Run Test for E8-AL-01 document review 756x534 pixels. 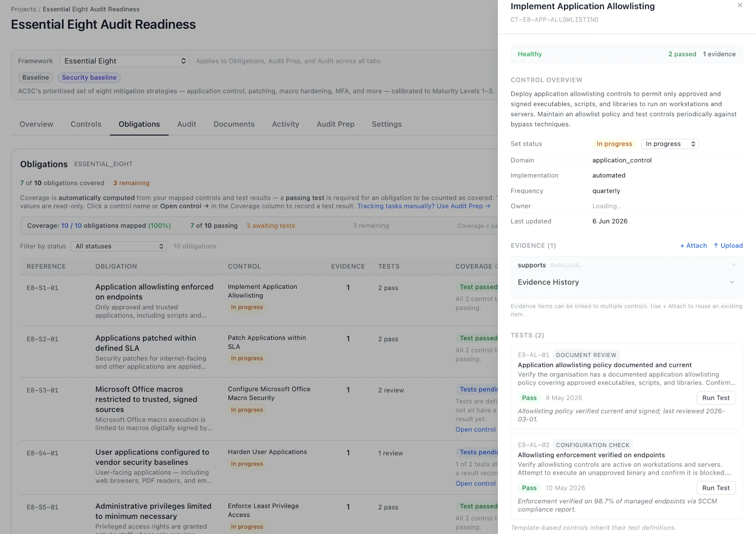pos(716,398)
